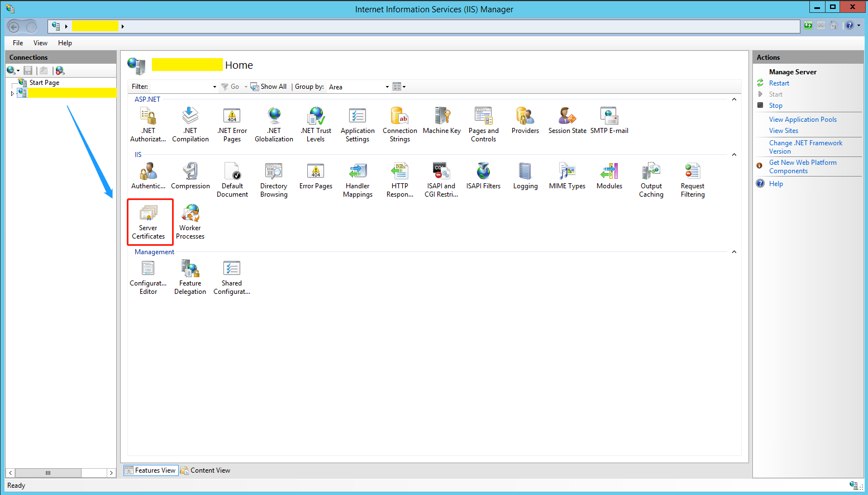Open Directory Browsing feature
Viewport: 868px width, 495px height.
click(274, 180)
